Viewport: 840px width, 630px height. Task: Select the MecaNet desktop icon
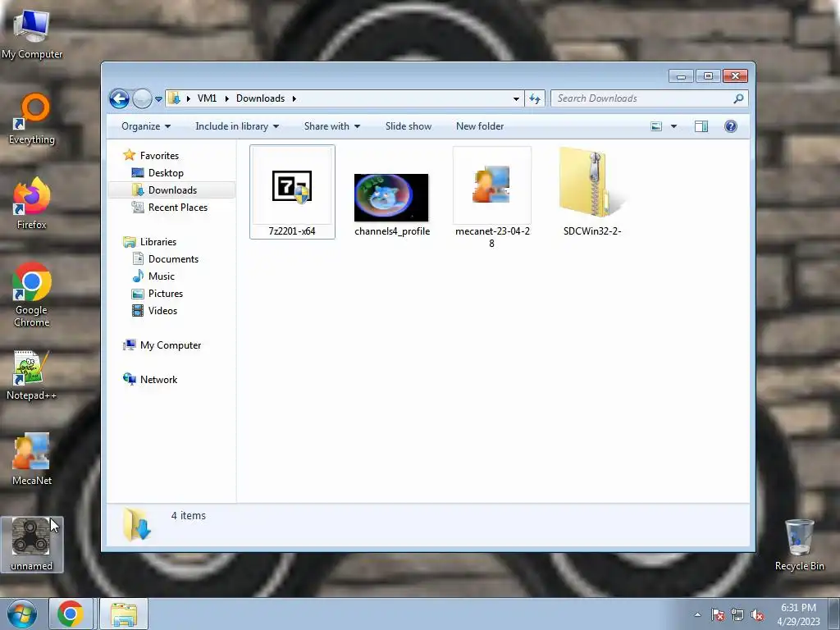click(32, 459)
